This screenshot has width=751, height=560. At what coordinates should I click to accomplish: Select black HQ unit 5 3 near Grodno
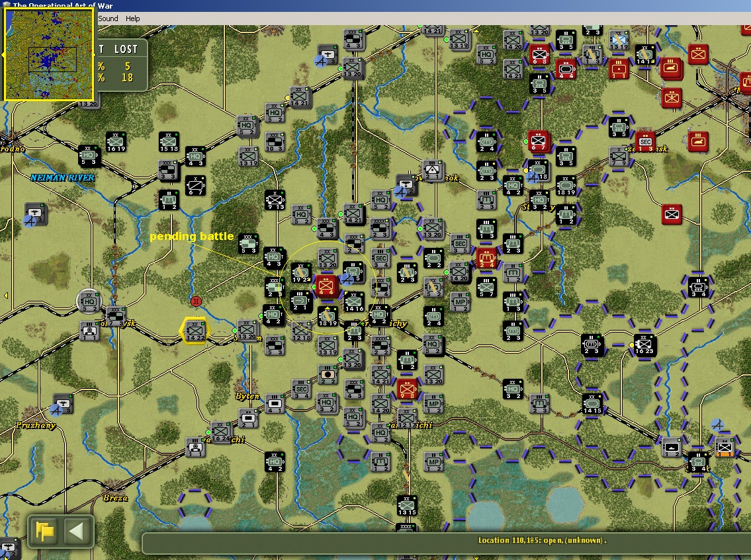(89, 155)
